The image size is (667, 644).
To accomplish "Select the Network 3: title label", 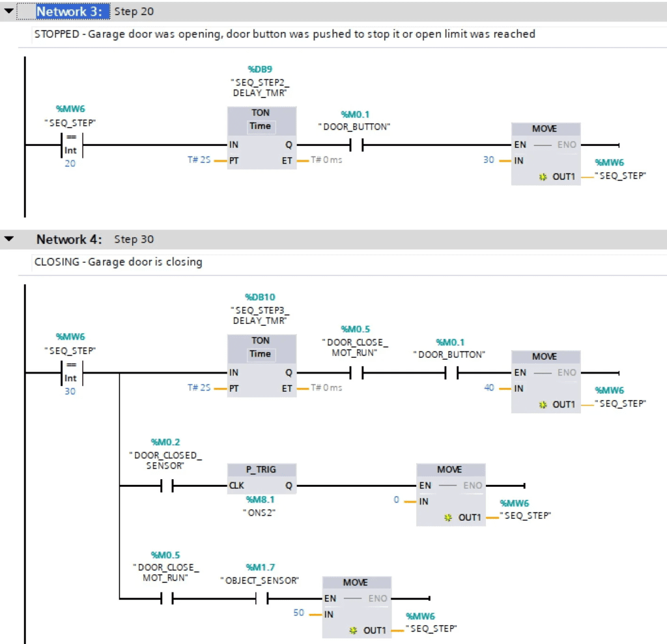I will [69, 12].
